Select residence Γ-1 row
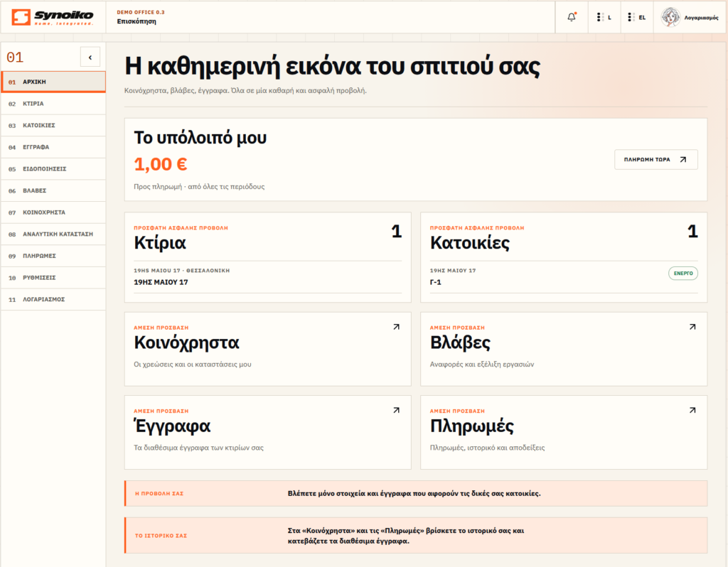This screenshot has height=567, width=728. [564, 276]
